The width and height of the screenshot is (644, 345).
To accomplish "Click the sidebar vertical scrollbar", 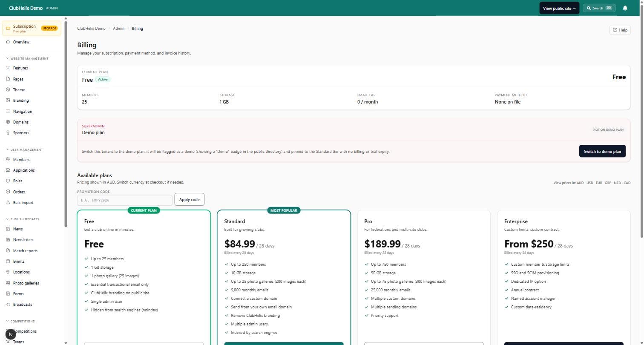I will click(66, 124).
